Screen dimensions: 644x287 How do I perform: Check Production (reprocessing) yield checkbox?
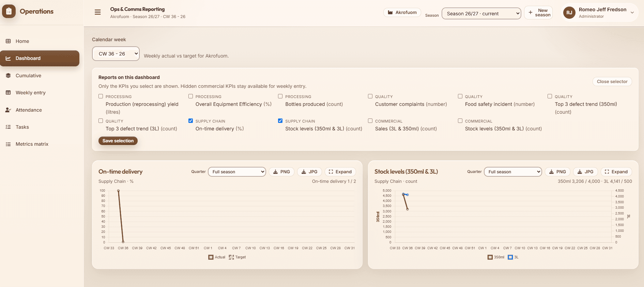pos(101,96)
